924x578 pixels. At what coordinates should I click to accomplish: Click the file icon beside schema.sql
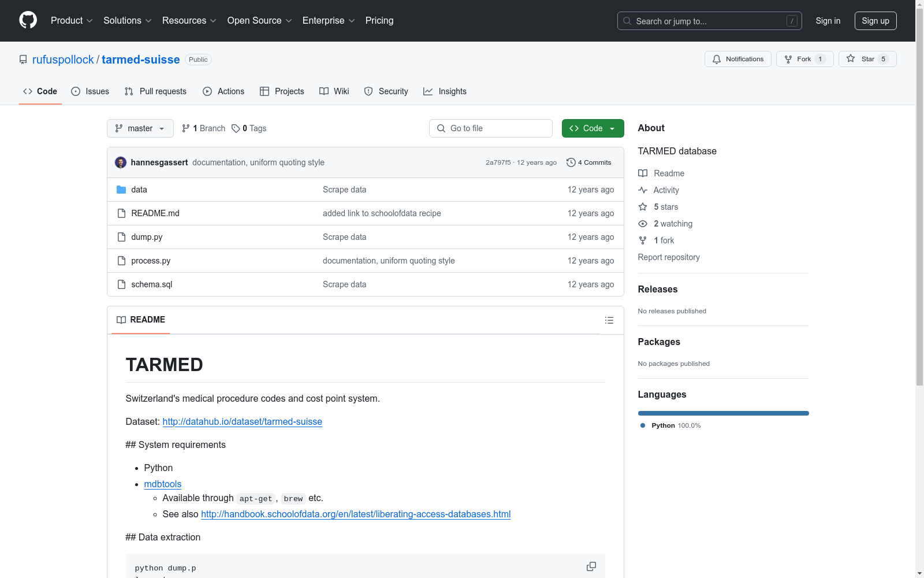[121, 284]
